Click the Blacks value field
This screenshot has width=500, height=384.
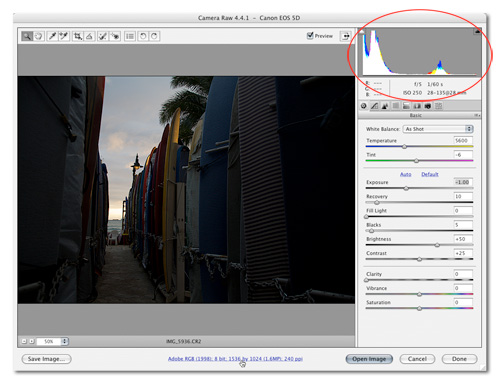tap(463, 225)
